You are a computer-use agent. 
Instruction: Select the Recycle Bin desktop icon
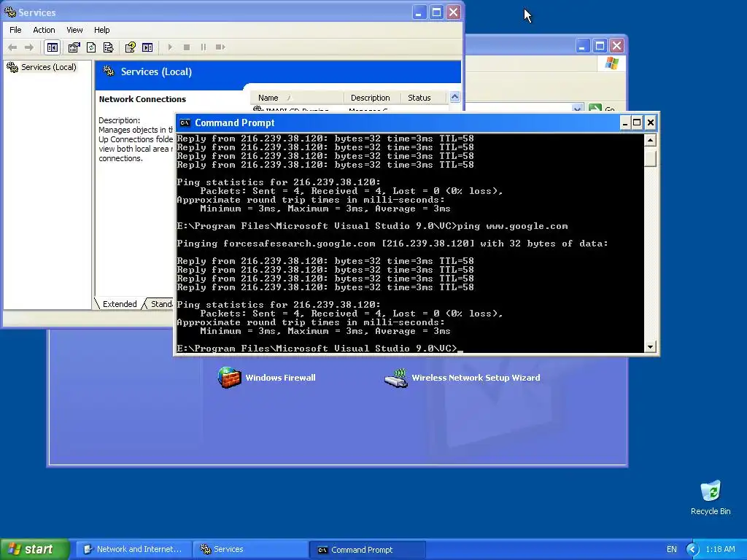tap(711, 497)
